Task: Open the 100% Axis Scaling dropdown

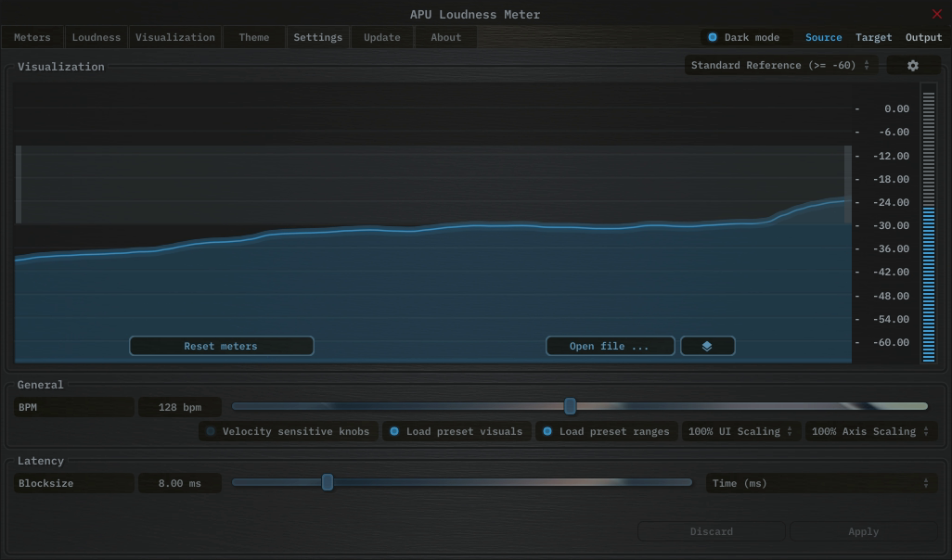Action: pos(870,431)
